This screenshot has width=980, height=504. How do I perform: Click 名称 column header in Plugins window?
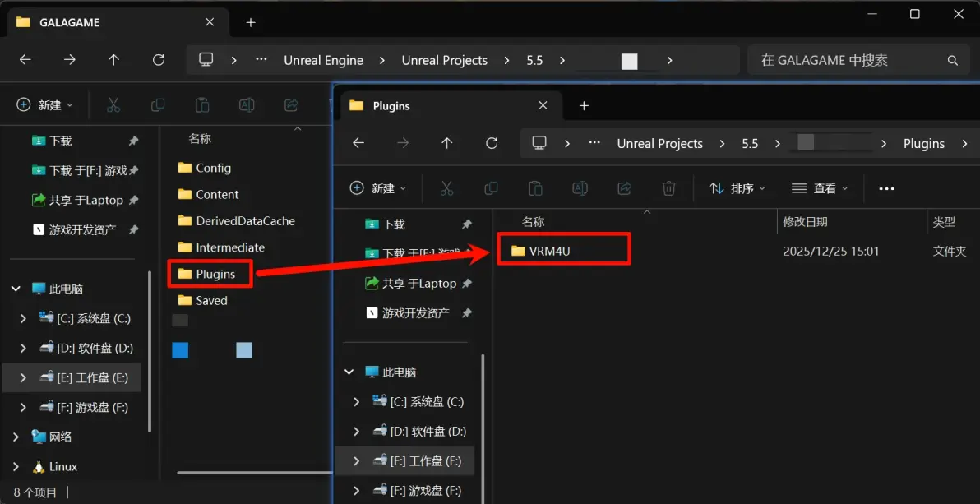click(x=533, y=221)
